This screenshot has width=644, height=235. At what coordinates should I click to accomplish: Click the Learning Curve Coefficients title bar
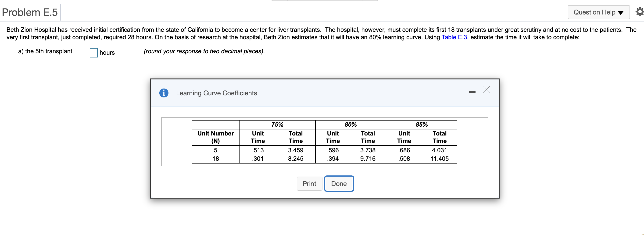click(217, 93)
